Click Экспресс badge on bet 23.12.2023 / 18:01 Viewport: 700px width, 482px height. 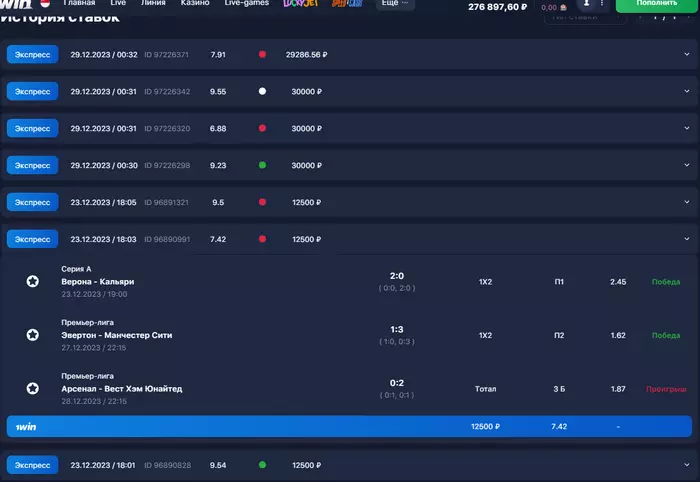click(x=33, y=465)
